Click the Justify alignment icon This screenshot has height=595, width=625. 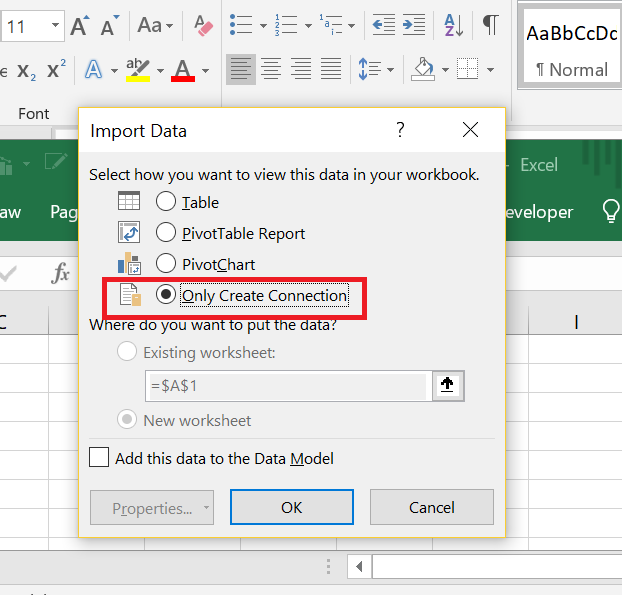[x=331, y=69]
